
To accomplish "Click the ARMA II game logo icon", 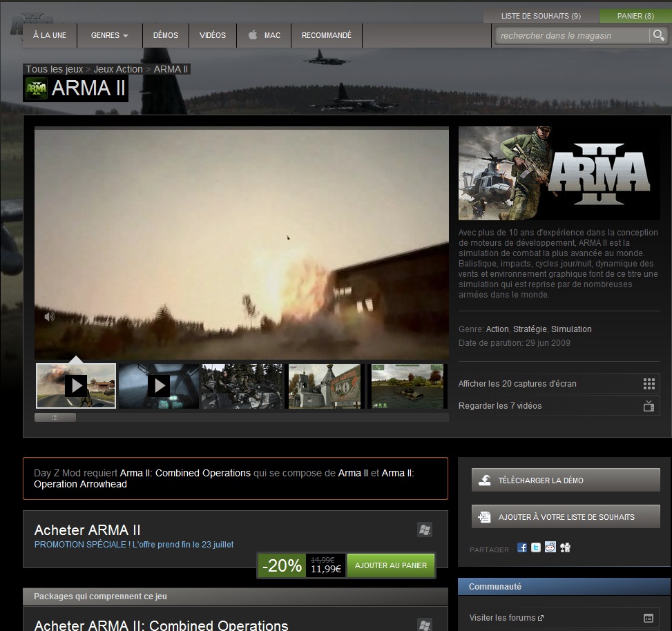I will tap(37, 88).
